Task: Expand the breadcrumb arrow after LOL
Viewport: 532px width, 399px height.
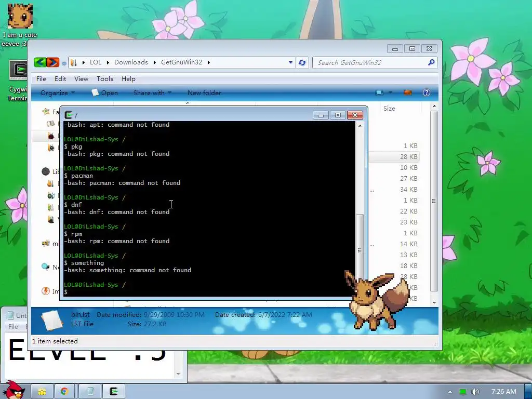Action: (x=108, y=62)
